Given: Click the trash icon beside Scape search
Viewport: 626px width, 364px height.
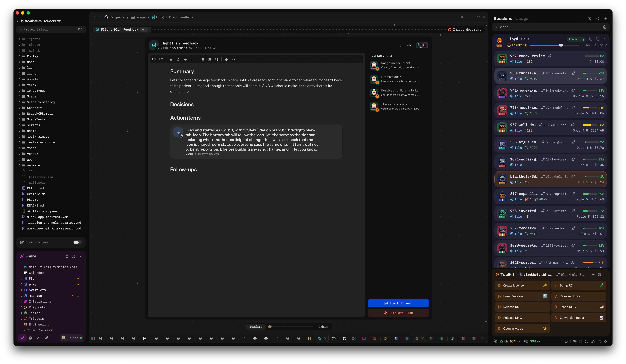Looking at the screenshot, I should tap(605, 27).
